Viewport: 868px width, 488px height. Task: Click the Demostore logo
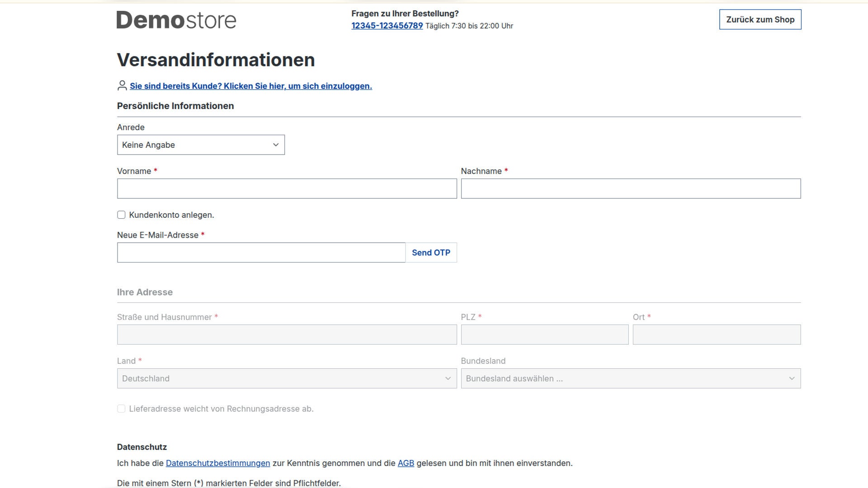pyautogui.click(x=176, y=20)
